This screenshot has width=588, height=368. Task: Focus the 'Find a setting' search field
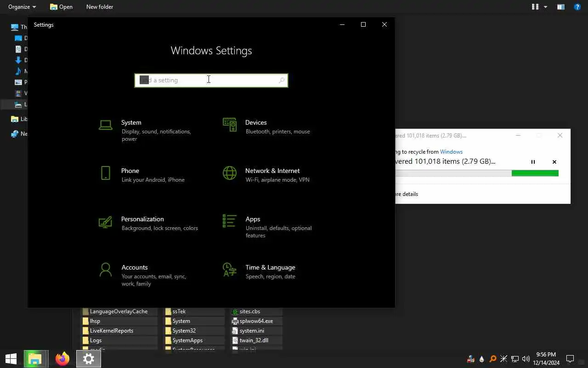coord(211,80)
